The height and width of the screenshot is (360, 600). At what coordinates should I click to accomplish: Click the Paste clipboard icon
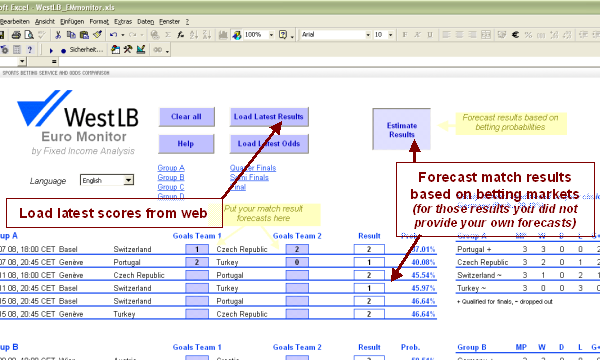pyautogui.click(x=84, y=35)
